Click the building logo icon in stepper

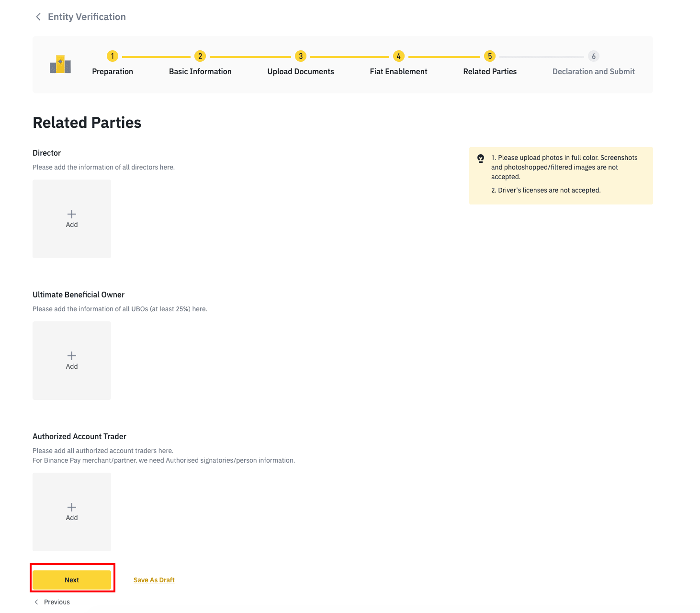point(60,64)
